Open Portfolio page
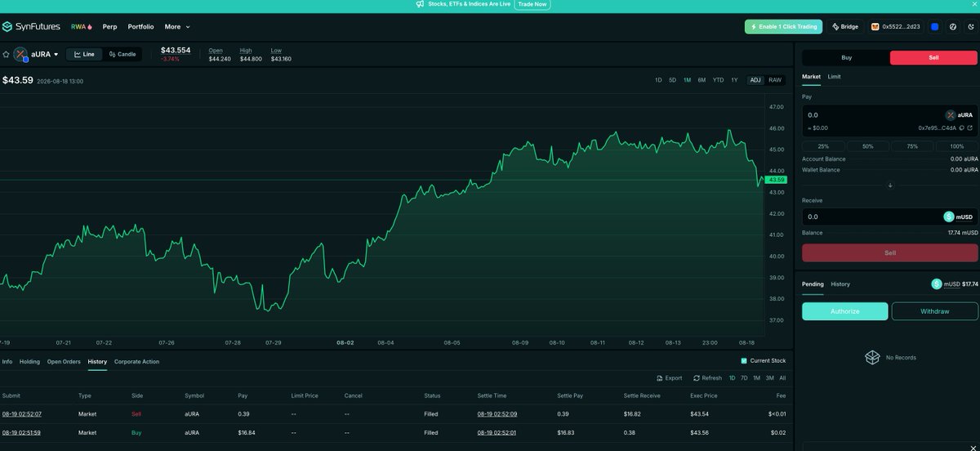Screen dimensions: 980x451 coord(140,27)
